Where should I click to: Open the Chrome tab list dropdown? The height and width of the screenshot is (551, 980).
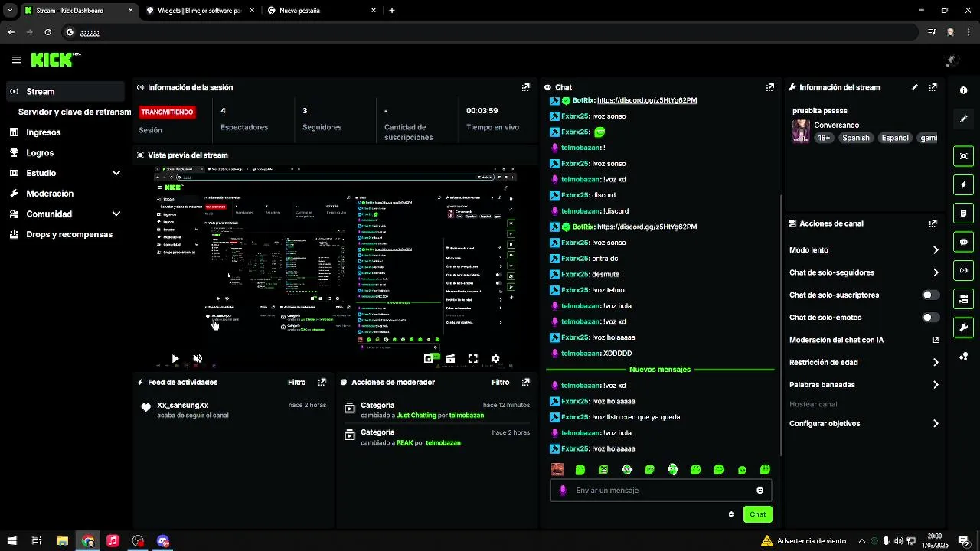(10, 11)
